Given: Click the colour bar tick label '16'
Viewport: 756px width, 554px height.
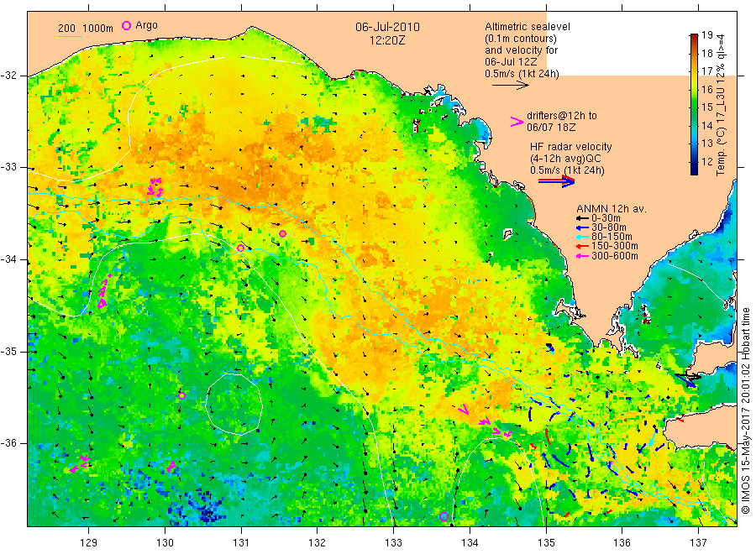Looking at the screenshot, I should pos(706,89).
